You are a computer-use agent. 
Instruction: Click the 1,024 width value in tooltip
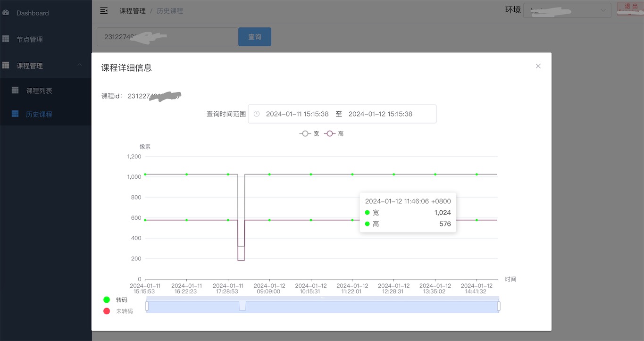[x=443, y=213]
